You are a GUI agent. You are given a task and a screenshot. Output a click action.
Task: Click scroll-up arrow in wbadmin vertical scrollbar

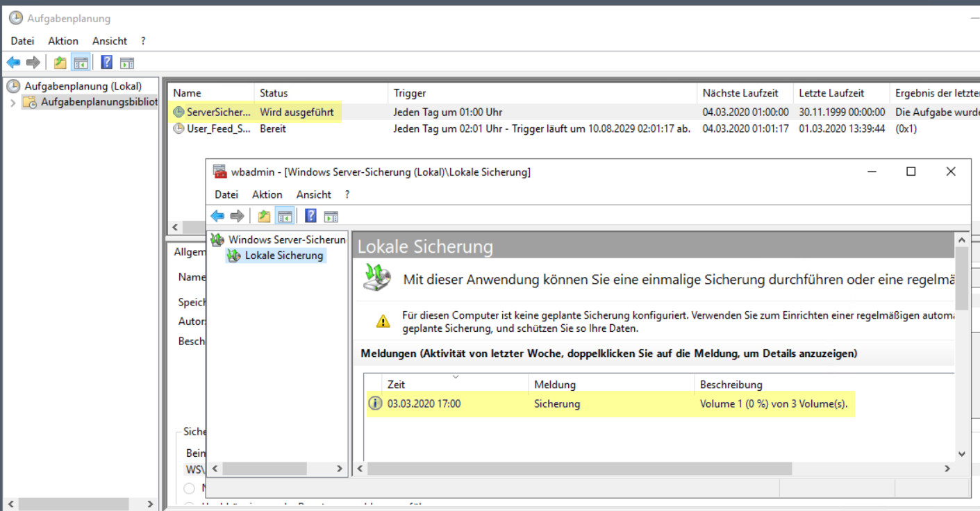point(962,240)
